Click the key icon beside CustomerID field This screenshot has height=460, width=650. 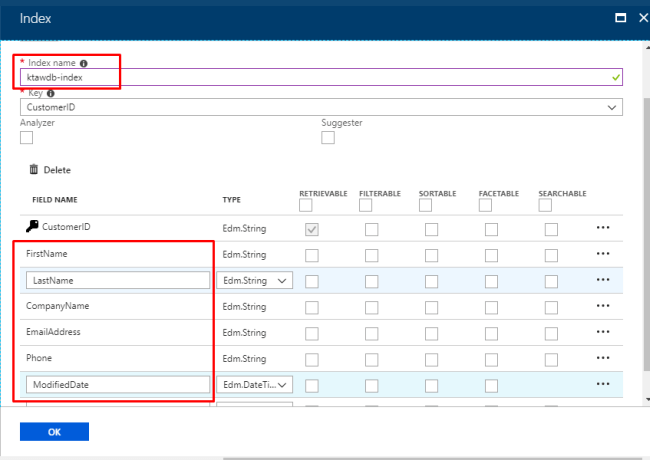point(32,226)
